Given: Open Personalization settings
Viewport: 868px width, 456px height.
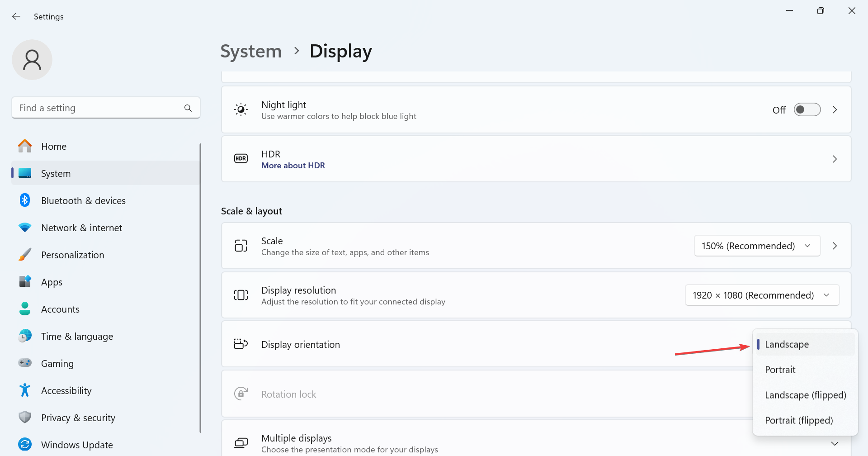Looking at the screenshot, I should pyautogui.click(x=105, y=255).
